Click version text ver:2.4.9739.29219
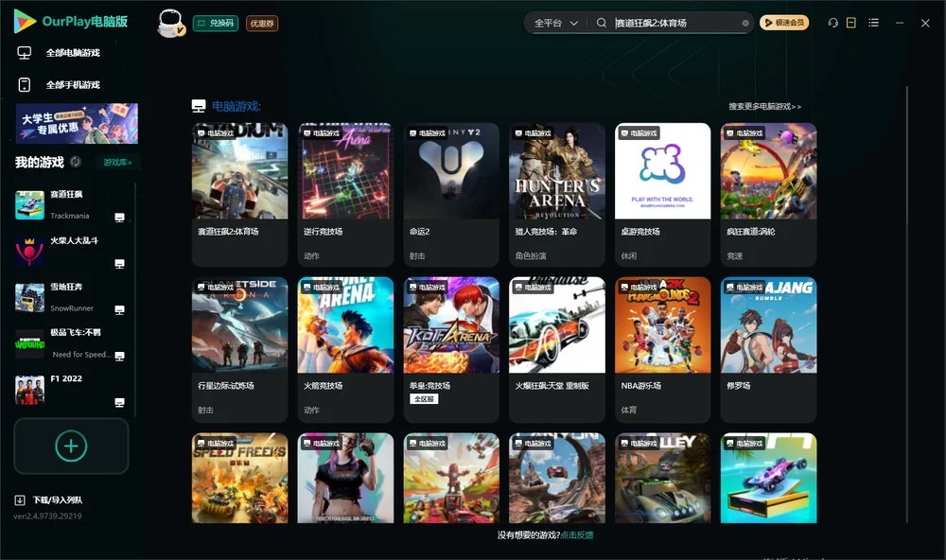This screenshot has height=560, width=946. point(47,516)
